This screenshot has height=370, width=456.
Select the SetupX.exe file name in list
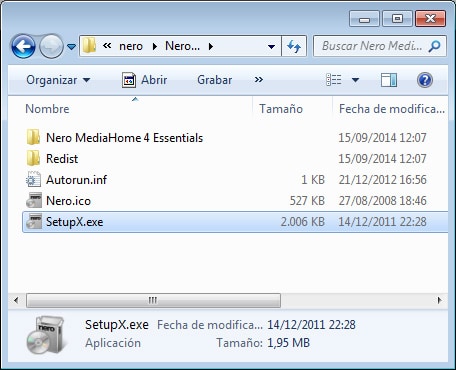pyautogui.click(x=74, y=222)
